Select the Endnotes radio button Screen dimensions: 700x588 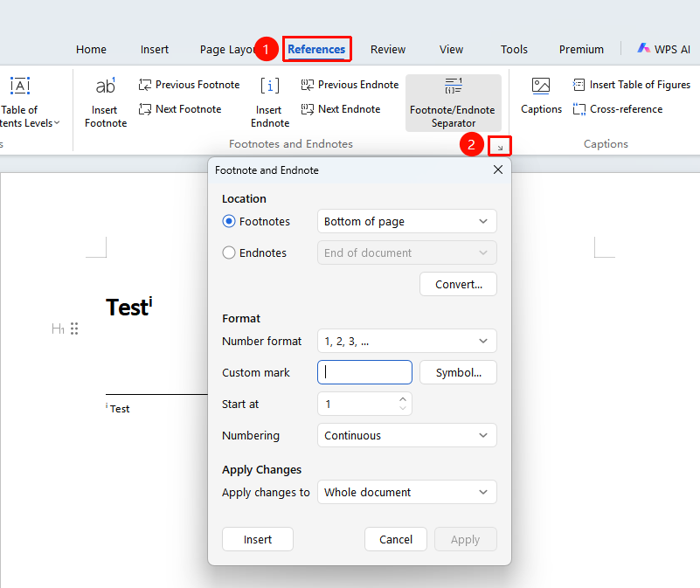pos(229,252)
